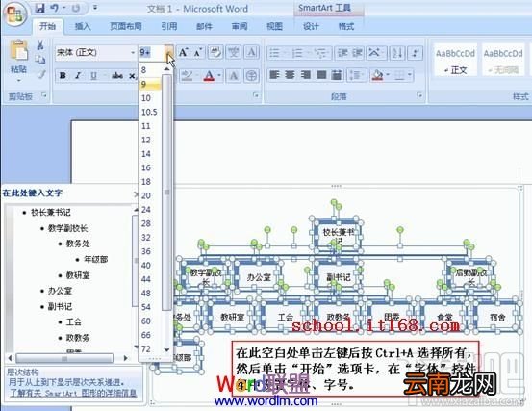The width and height of the screenshot is (532, 411).
Task: Justify the paragraph text
Action: click(x=321, y=75)
